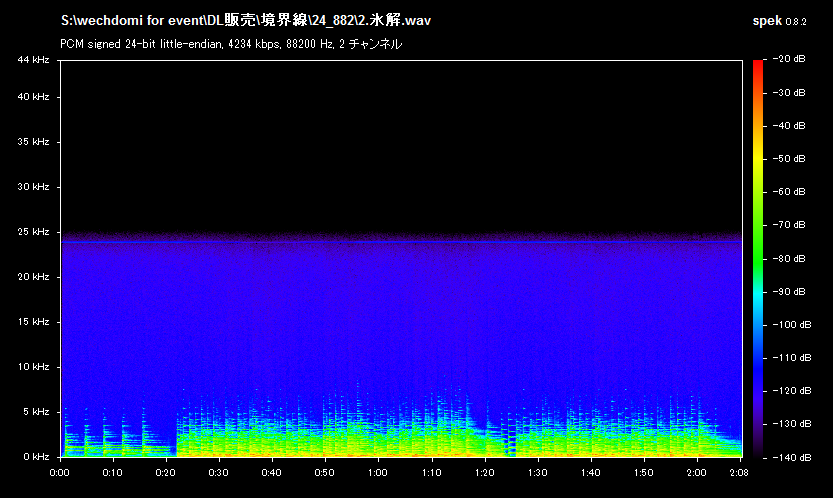
Task: Select the -80 dB legend value
Action: (x=789, y=259)
